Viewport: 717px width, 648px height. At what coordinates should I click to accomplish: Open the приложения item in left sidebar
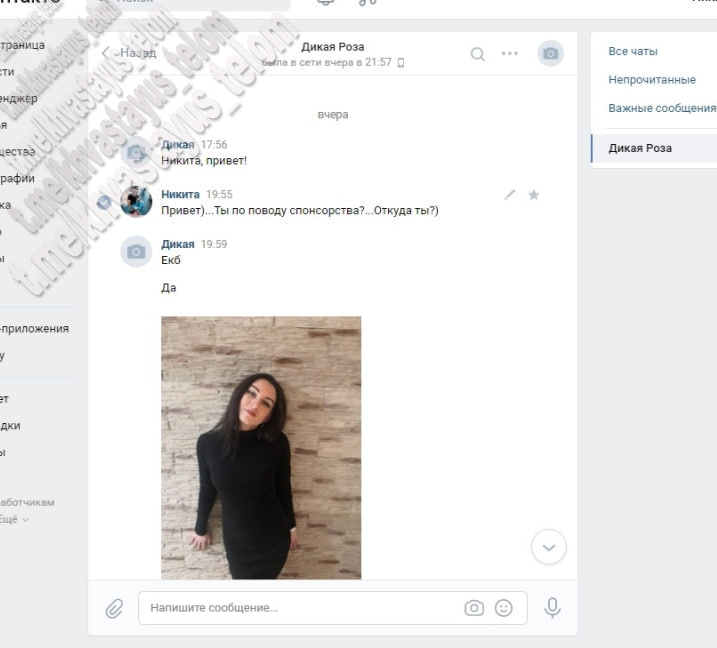34,328
